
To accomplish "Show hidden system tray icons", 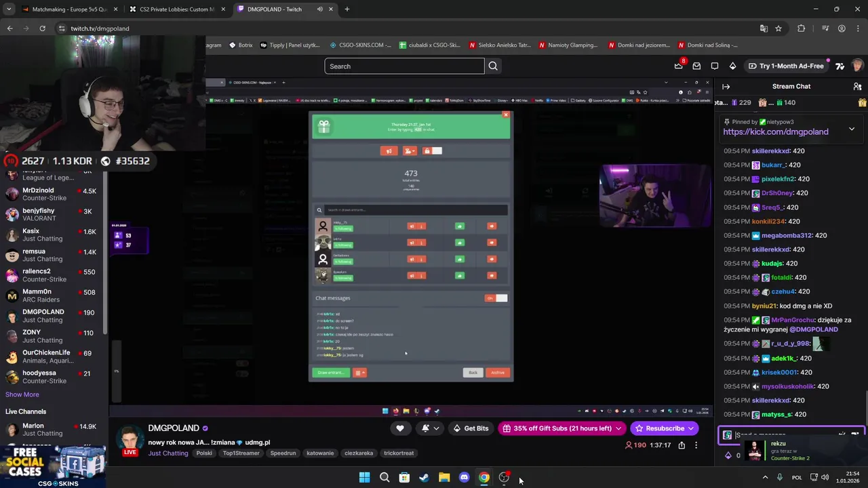I will click(x=765, y=477).
